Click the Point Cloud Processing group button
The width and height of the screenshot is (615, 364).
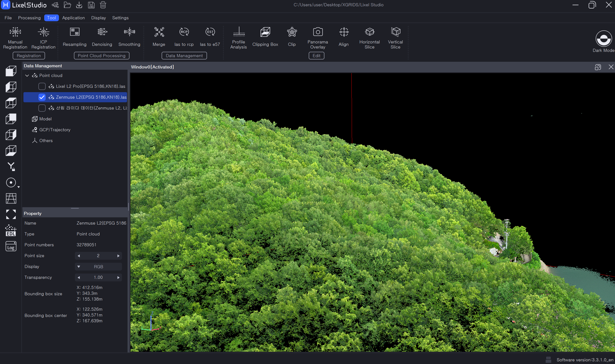point(101,56)
